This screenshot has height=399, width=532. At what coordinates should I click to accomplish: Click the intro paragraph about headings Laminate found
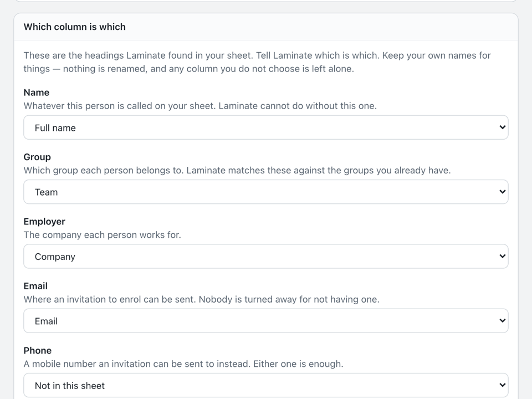click(257, 62)
